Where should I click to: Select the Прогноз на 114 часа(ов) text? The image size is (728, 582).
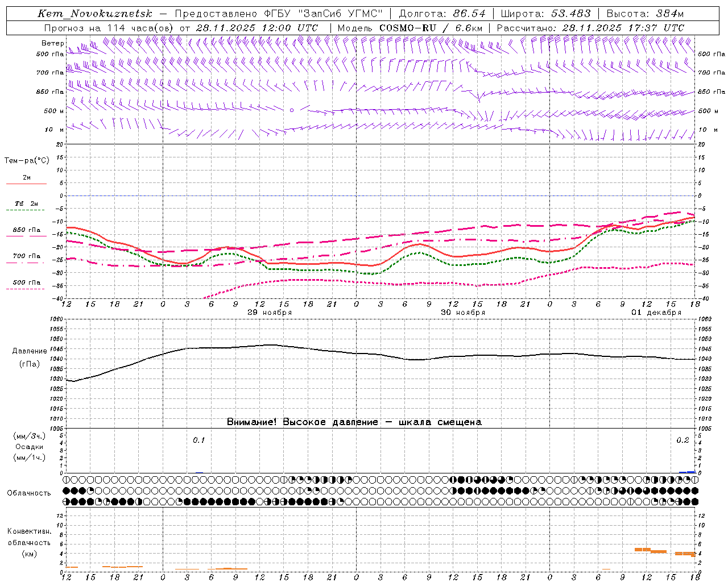pos(109,28)
